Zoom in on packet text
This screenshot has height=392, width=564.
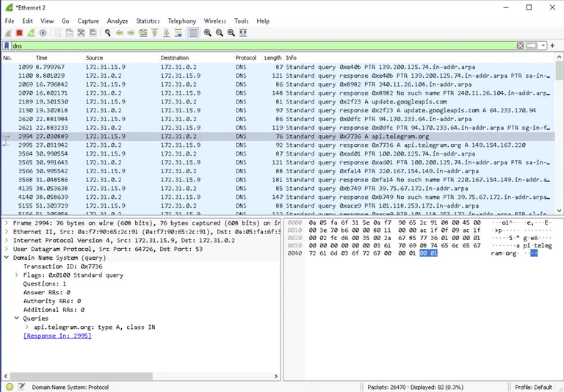coord(208,33)
